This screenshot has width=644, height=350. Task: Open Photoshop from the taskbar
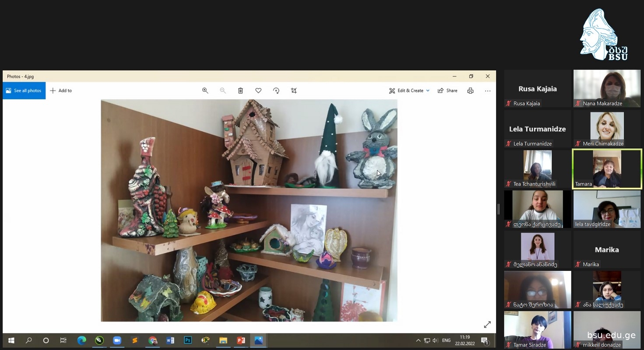tap(188, 340)
